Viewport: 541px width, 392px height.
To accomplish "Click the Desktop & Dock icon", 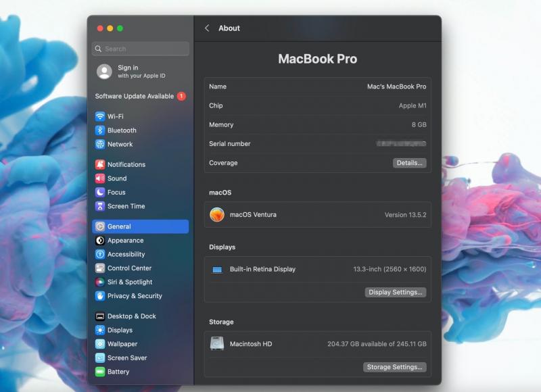I will click(x=100, y=316).
